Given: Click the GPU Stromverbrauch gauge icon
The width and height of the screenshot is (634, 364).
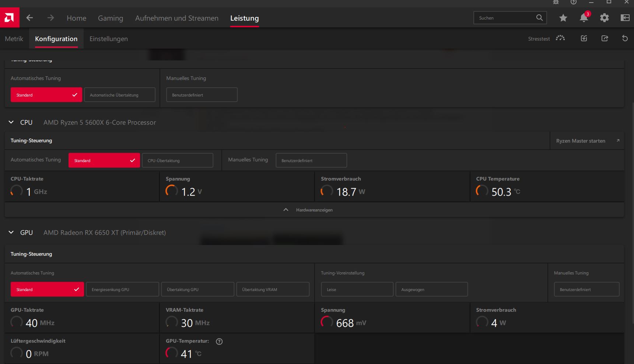Looking at the screenshot, I should click(x=482, y=322).
